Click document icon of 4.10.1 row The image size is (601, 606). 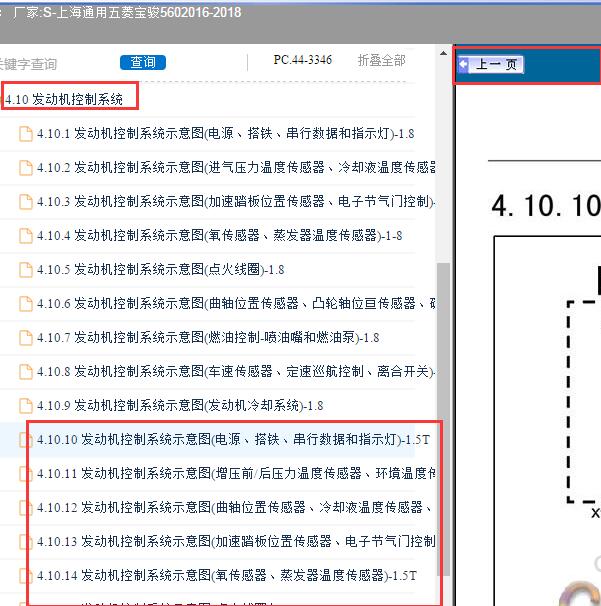(26, 134)
